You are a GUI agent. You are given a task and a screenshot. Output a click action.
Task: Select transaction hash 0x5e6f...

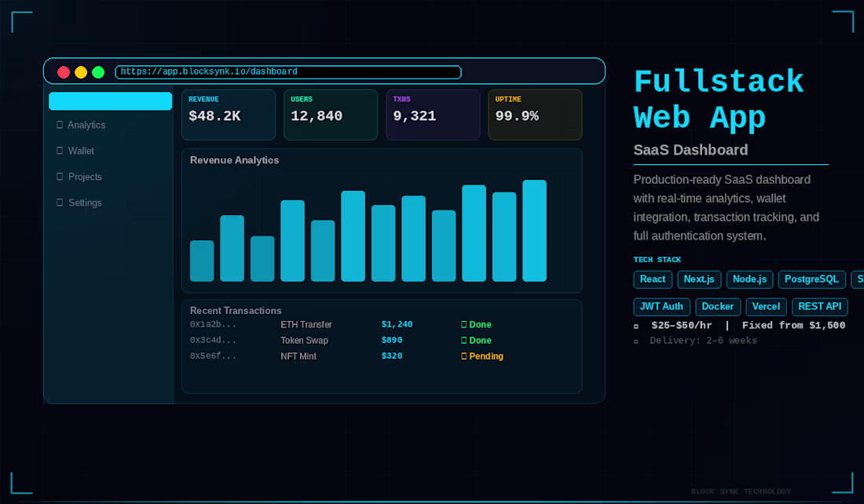tap(213, 356)
